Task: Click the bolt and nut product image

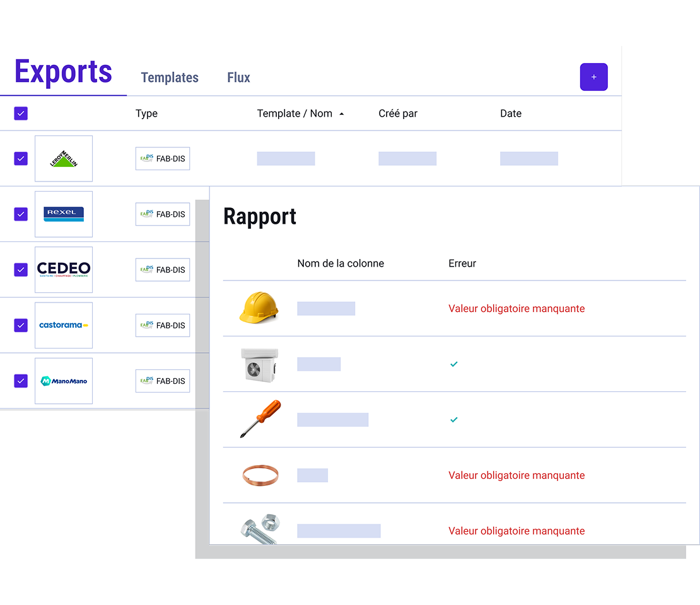Action: coord(260,529)
